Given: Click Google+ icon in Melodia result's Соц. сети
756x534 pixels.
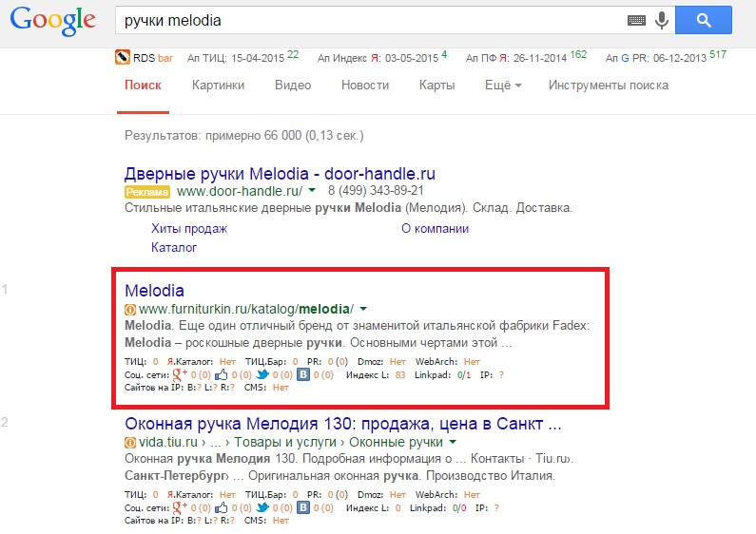Looking at the screenshot, I should pyautogui.click(x=180, y=374).
